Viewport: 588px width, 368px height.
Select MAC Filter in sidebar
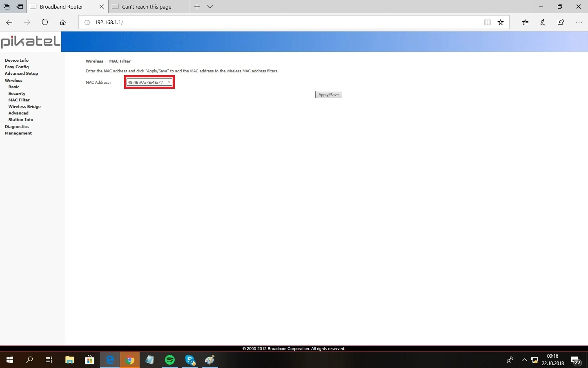19,100
